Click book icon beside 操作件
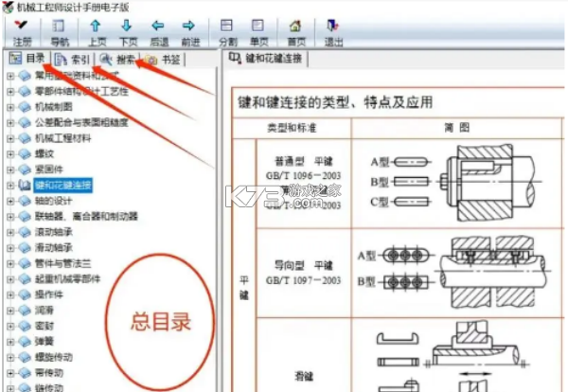The image size is (568, 392). 25,294
